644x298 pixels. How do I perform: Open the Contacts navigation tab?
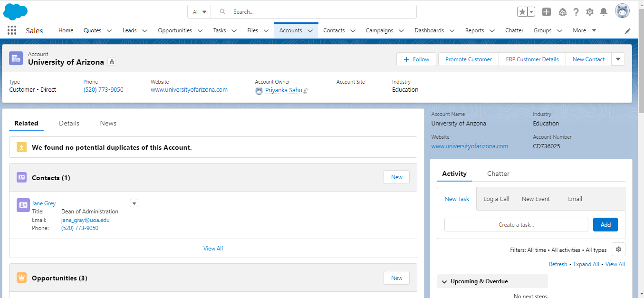tap(334, 30)
